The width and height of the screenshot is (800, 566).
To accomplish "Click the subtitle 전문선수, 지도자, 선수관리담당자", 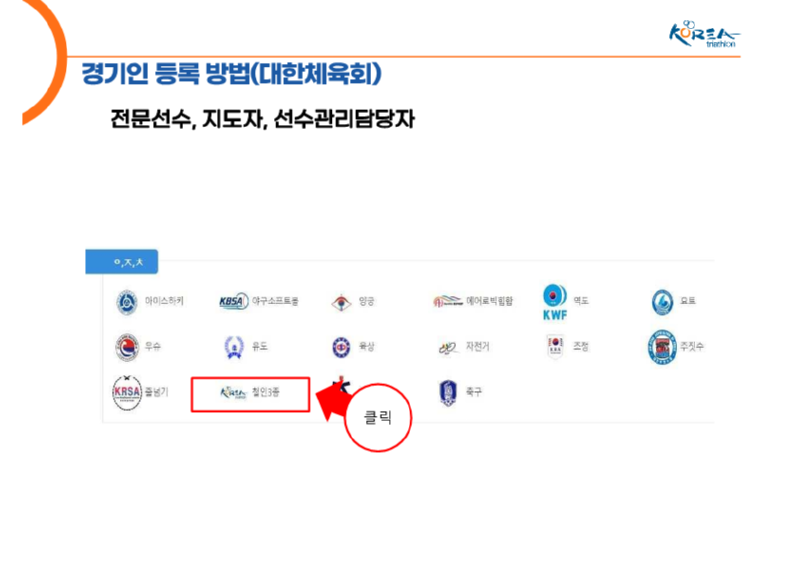I will pos(263,119).
